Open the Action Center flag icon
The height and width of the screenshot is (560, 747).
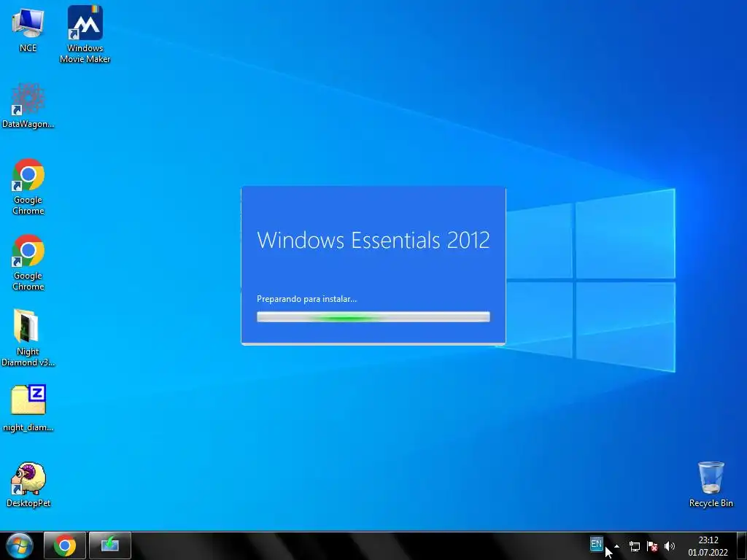click(652, 547)
